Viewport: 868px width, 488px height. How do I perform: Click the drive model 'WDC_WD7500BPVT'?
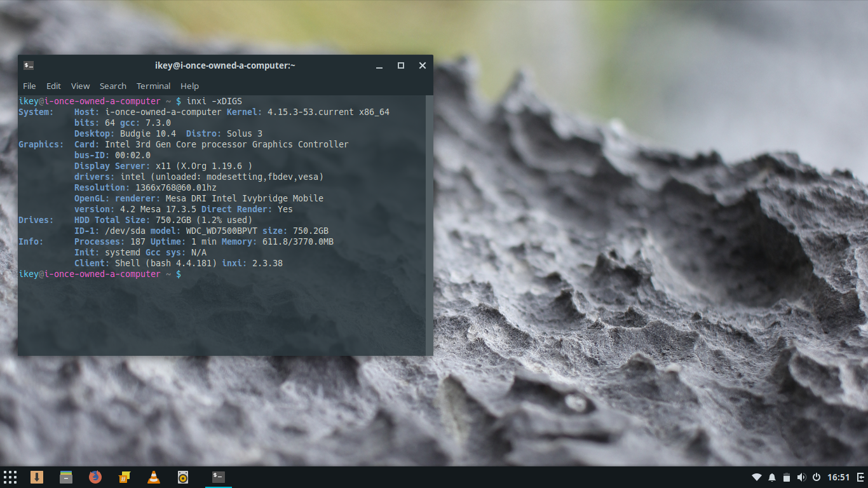pos(222,231)
